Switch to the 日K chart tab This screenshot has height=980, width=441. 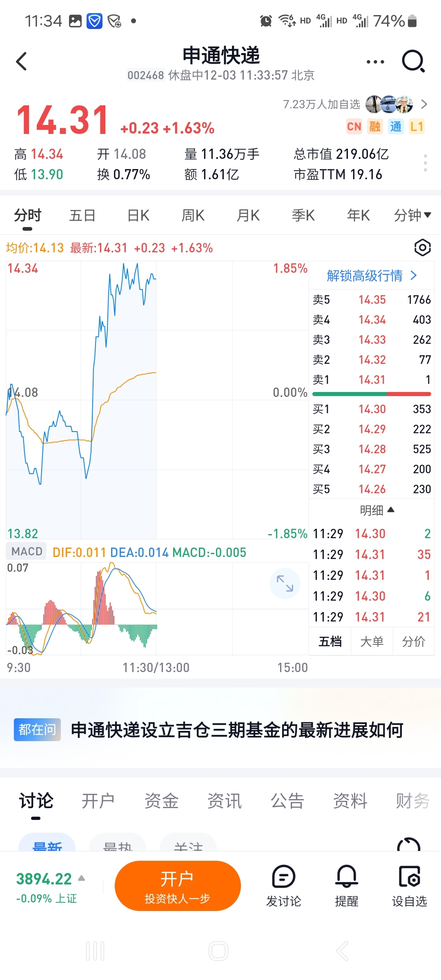pos(138,215)
